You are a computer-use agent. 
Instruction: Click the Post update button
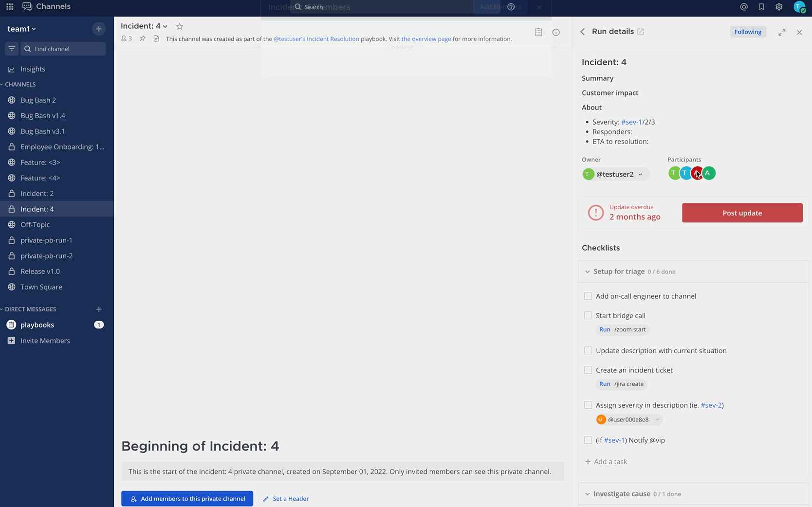point(742,213)
